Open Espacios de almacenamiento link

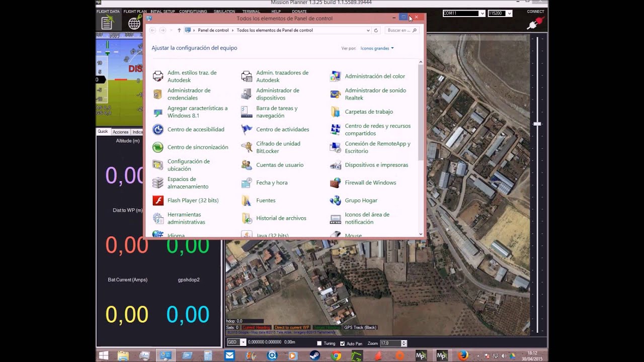pyautogui.click(x=188, y=183)
